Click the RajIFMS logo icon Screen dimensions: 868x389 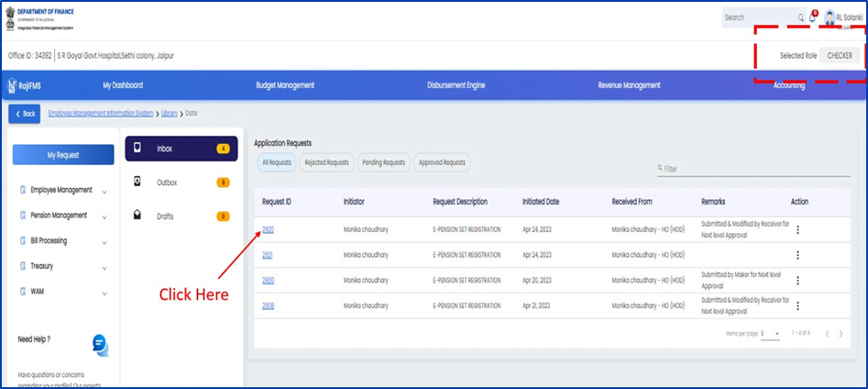pos(12,85)
